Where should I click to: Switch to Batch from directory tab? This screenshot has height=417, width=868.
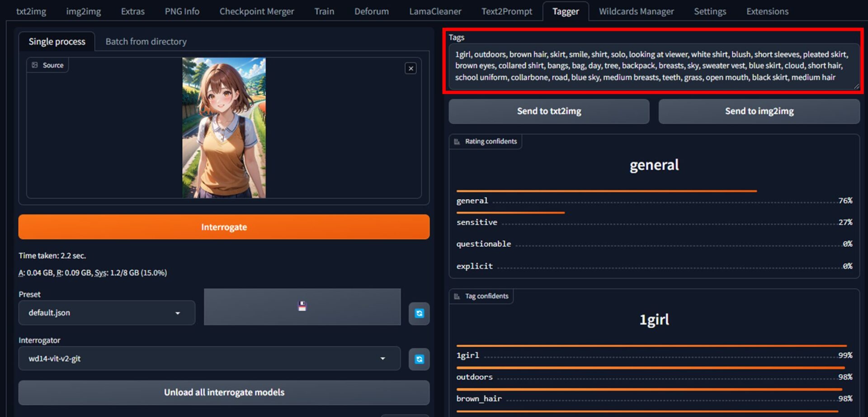146,42
